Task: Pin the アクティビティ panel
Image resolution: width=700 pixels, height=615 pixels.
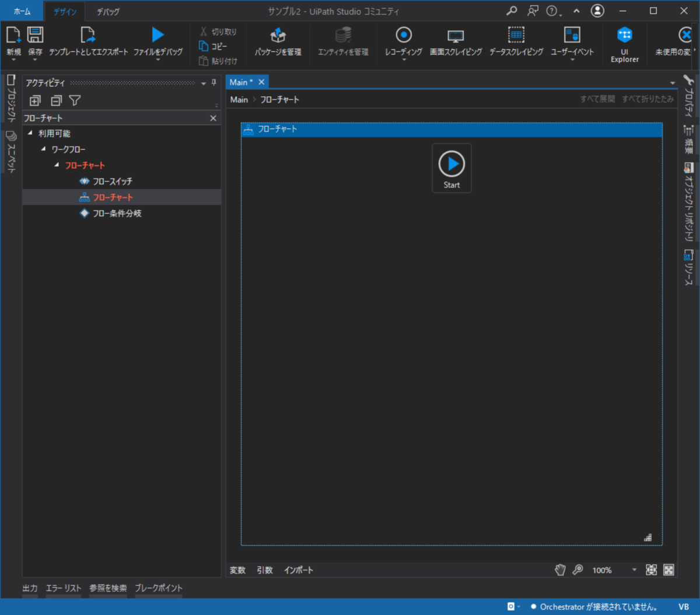Action: 214,83
